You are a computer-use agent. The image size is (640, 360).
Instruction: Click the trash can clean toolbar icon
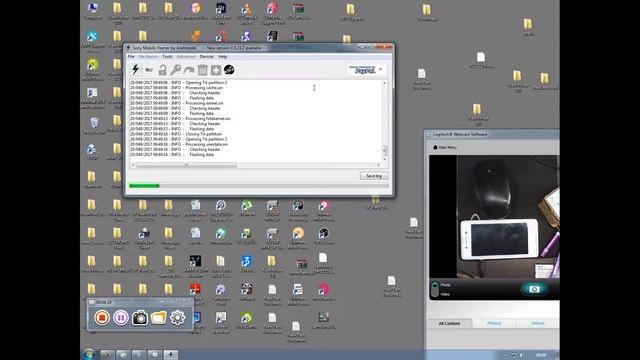coord(202,70)
